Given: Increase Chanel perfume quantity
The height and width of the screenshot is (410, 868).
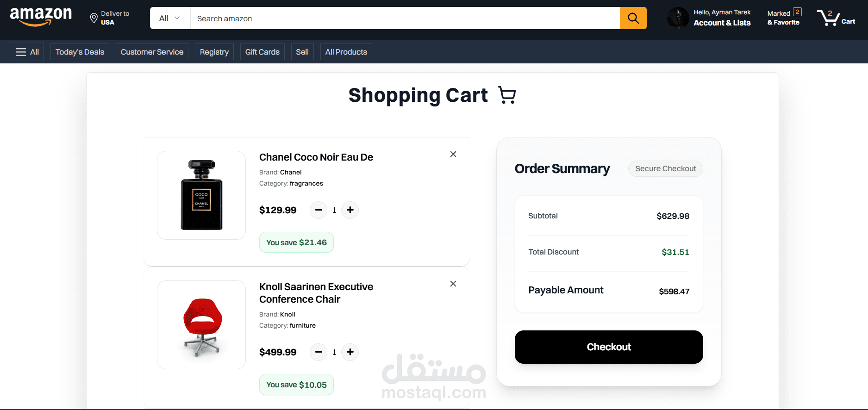Looking at the screenshot, I should (x=350, y=210).
